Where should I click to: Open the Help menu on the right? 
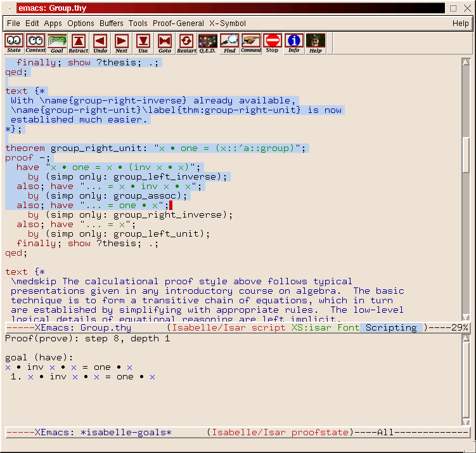point(460,23)
